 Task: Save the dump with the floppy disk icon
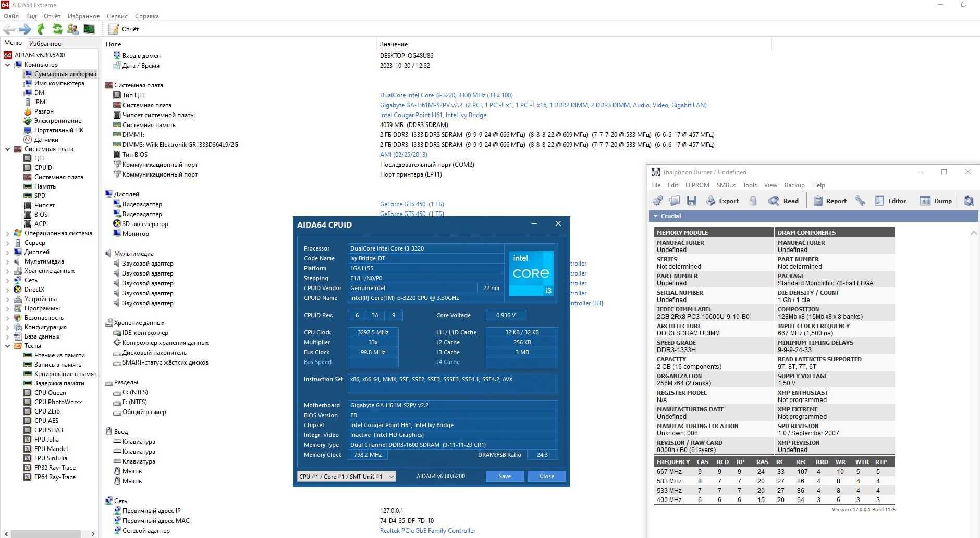pos(692,201)
